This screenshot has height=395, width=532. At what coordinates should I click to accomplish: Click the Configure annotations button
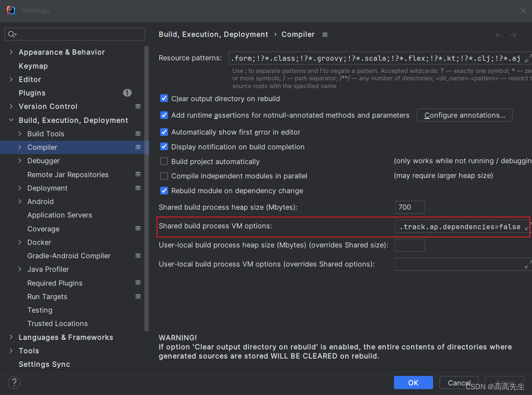464,115
